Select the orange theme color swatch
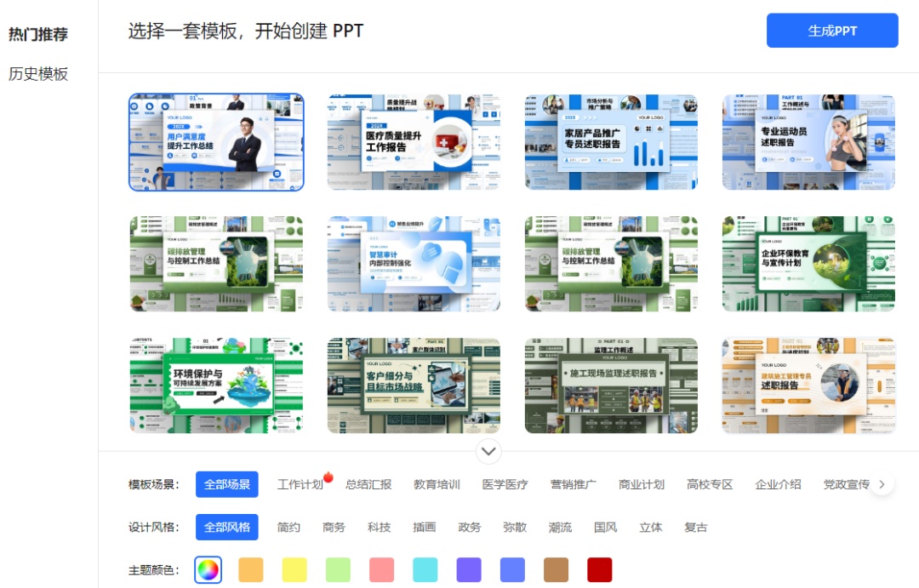Screen dimensions: 919x588 pyautogui.click(x=251, y=570)
